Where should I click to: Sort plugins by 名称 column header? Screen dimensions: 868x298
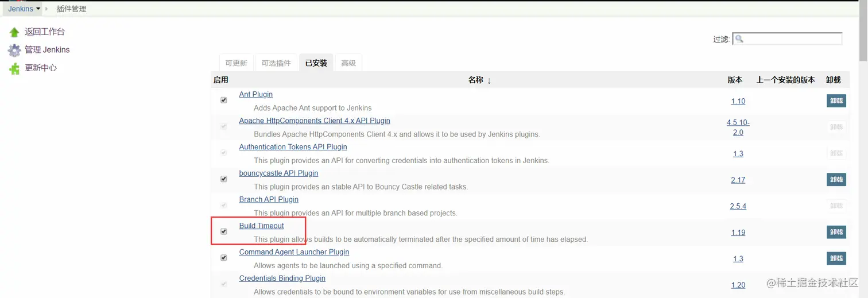(479, 80)
